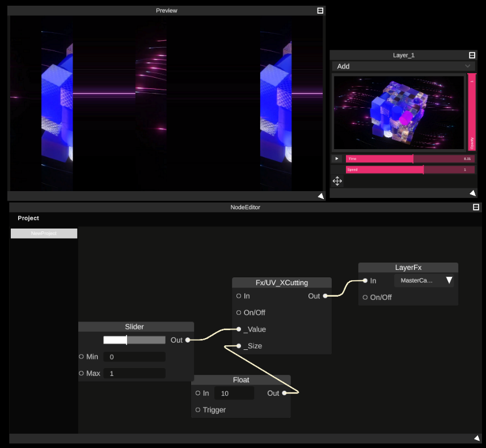Click the panel layout icon on Preview title bar

coord(320,10)
